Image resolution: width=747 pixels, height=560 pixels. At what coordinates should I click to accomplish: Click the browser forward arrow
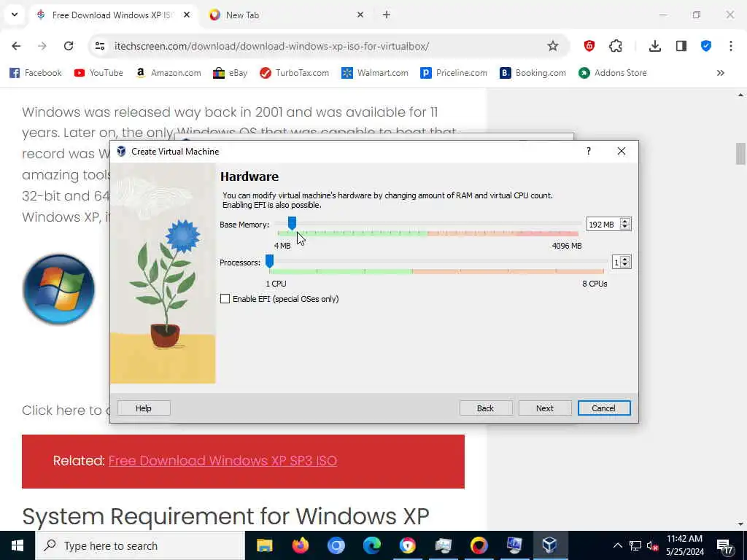point(42,46)
